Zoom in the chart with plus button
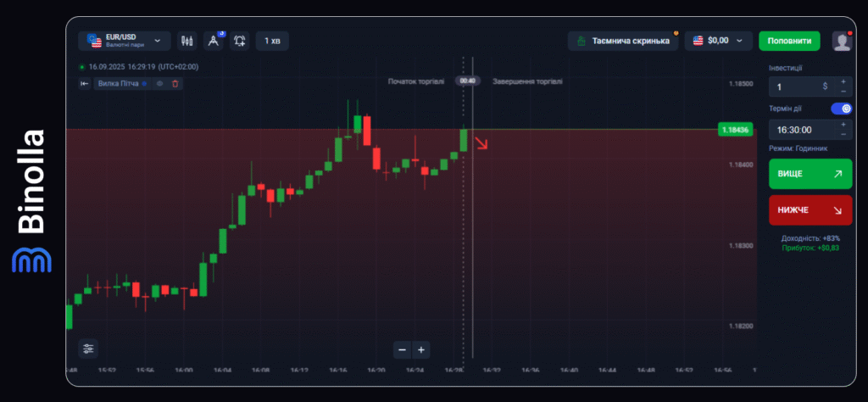Viewport: 868px width, 402px height. (x=421, y=349)
